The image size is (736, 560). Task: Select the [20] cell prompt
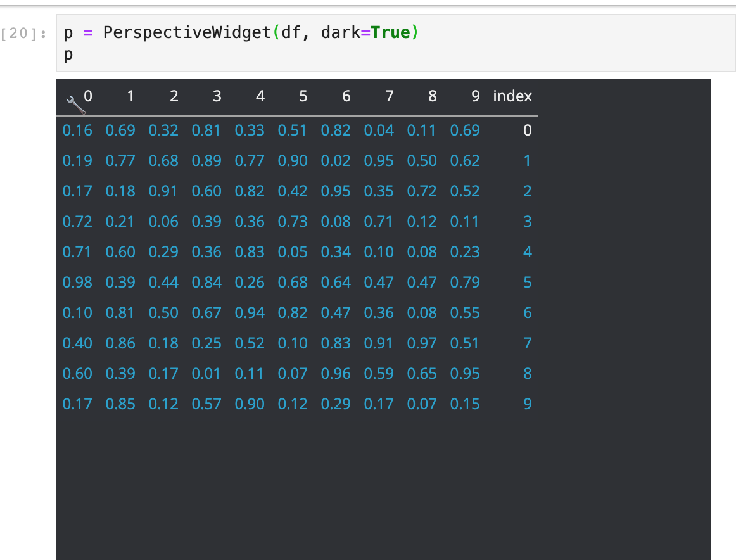pos(23,34)
